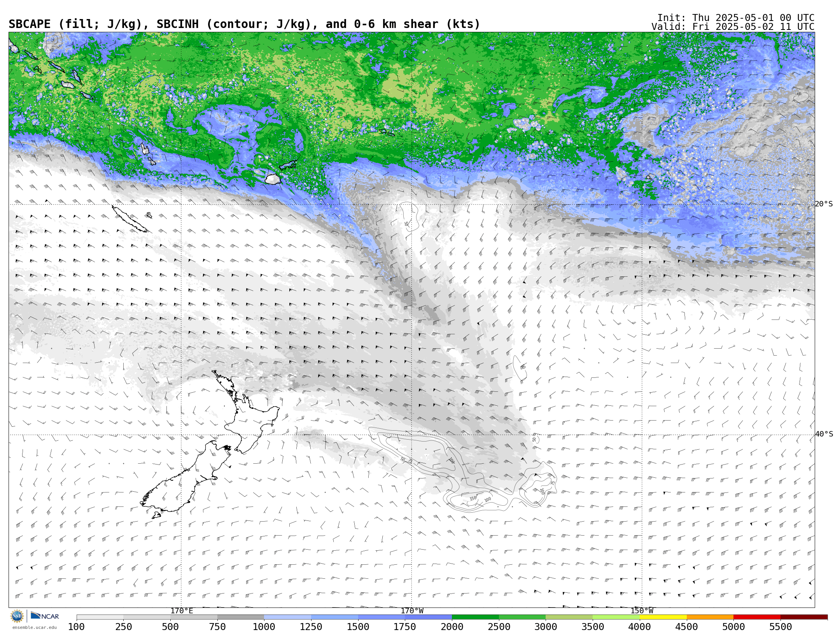Select the chart title 'SBCAPE (fill; J/kg)...'
Screen dimensions: 840x632
[244, 24]
